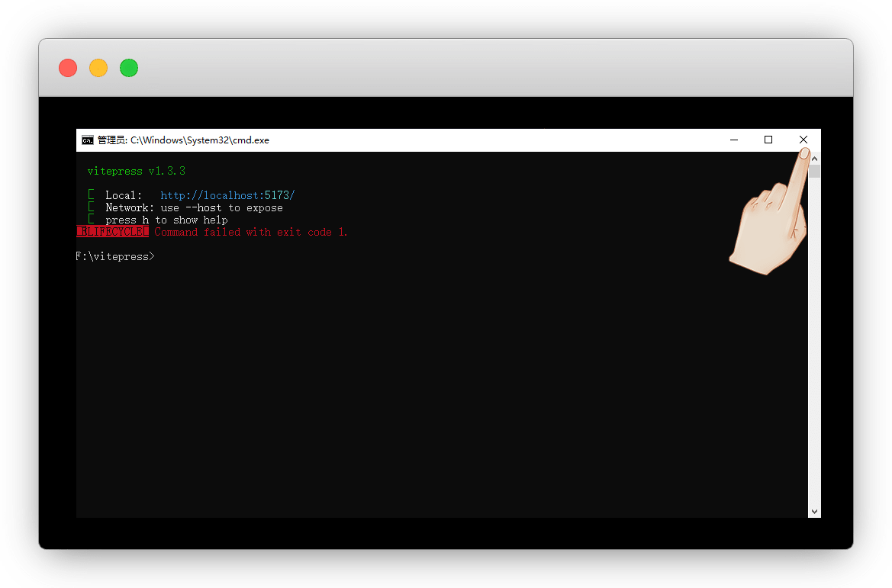Click the green arrow glyph beside Network
892x588 pixels.
[x=91, y=207]
